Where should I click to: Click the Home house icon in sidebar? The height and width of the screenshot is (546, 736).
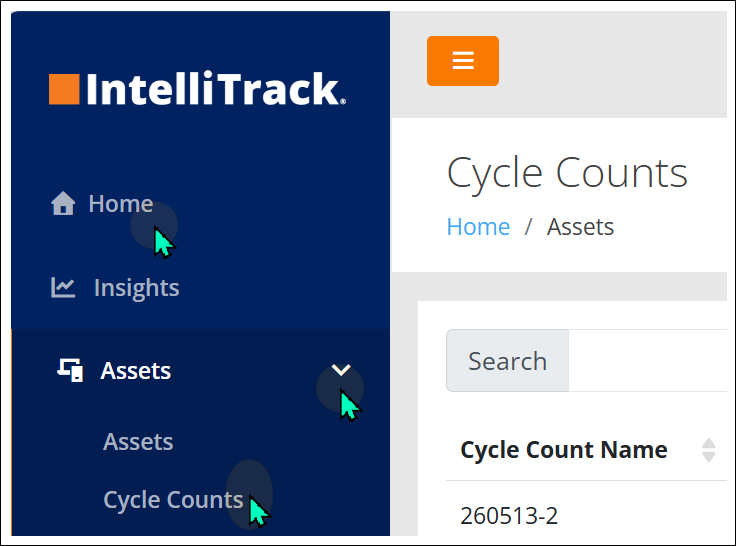pos(63,203)
